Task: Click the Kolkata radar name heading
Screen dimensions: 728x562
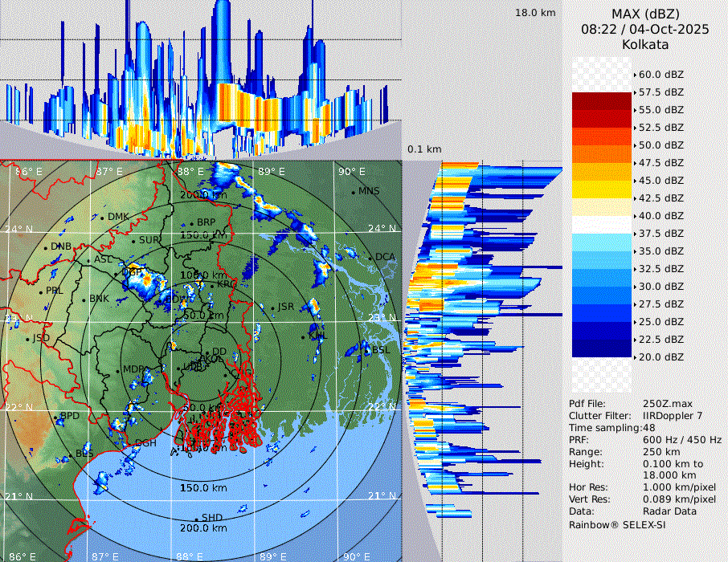Action: tap(645, 44)
